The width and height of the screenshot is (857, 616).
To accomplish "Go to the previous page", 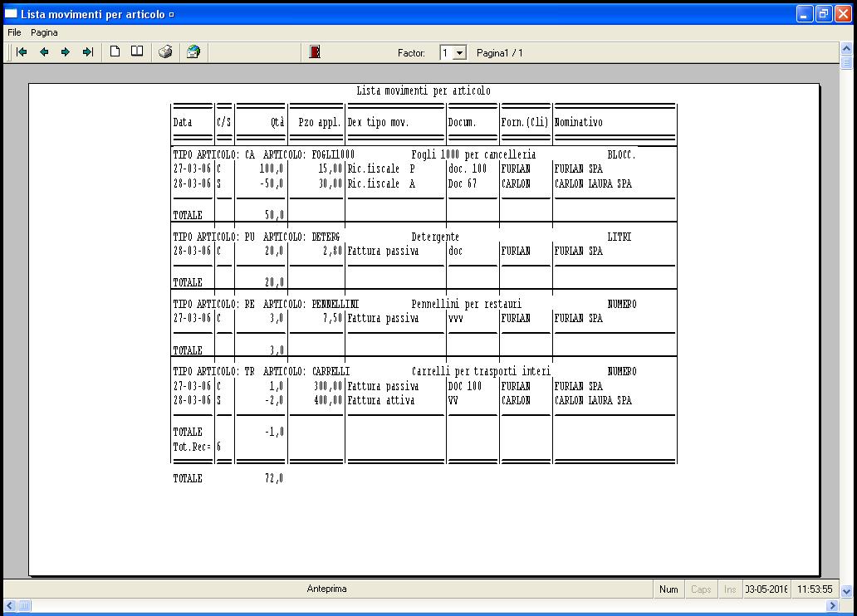I will click(44, 52).
